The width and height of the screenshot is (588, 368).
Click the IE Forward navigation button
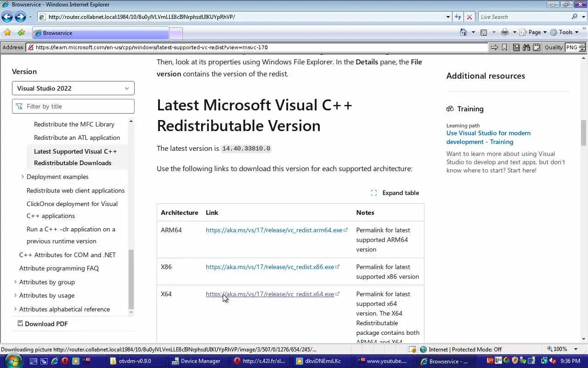(20, 17)
